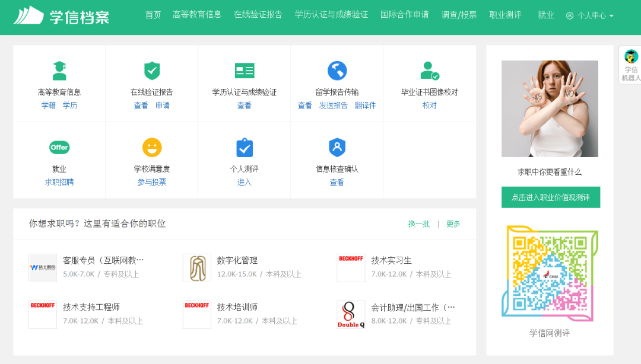641x364 pixels.
Task: Click 查看 under 在线验证报告 card
Action: [x=141, y=106]
